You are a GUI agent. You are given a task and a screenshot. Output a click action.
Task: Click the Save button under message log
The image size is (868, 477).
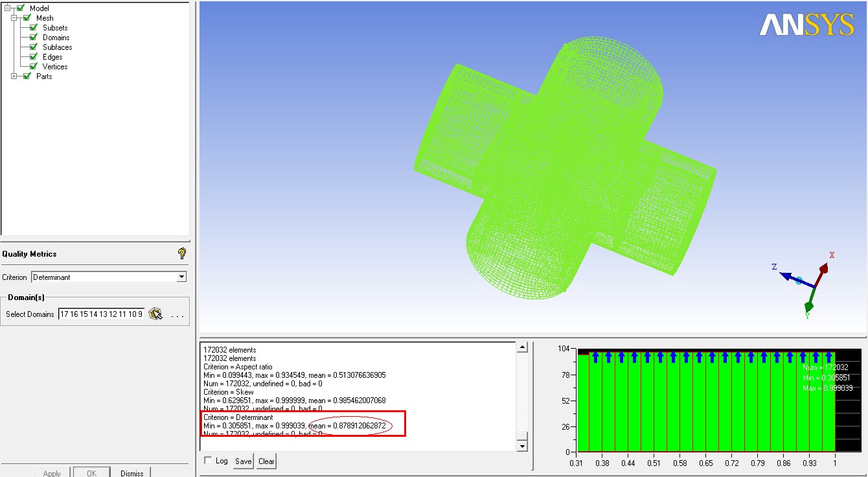243,461
